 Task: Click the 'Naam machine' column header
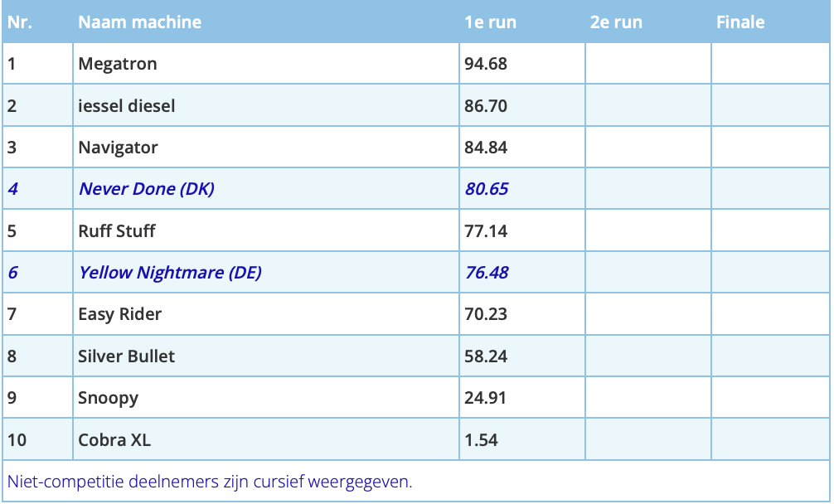[x=139, y=22]
